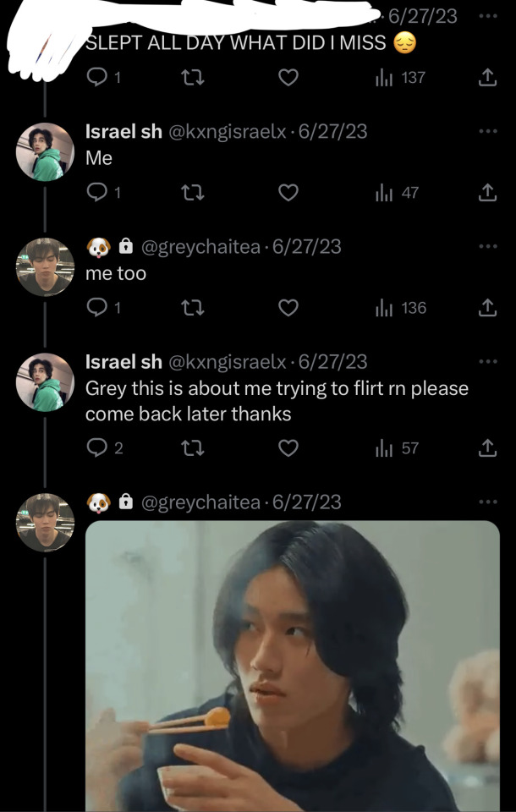The height and width of the screenshot is (812, 516).
Task: Share the 'me too' tweet
Action: point(486,308)
